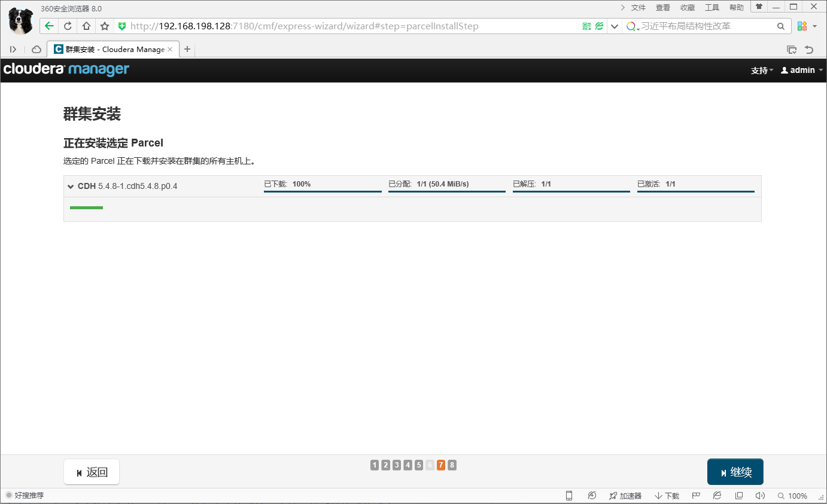Click the overlapping windows icon in status bar

click(739, 496)
